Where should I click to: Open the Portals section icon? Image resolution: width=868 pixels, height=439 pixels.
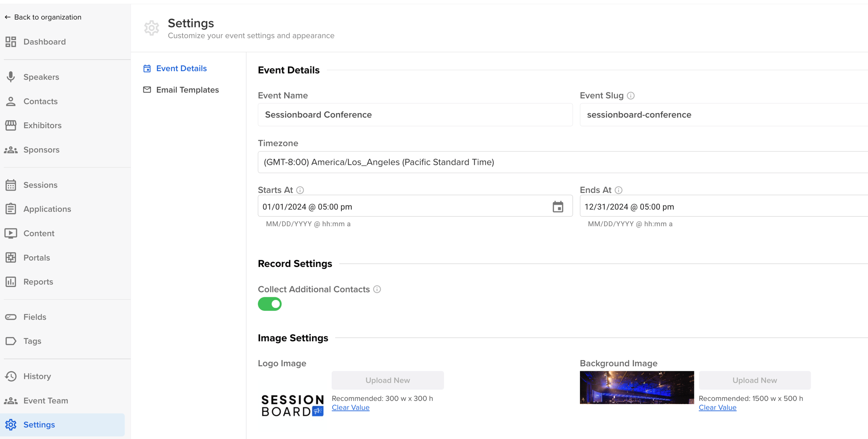coord(10,258)
